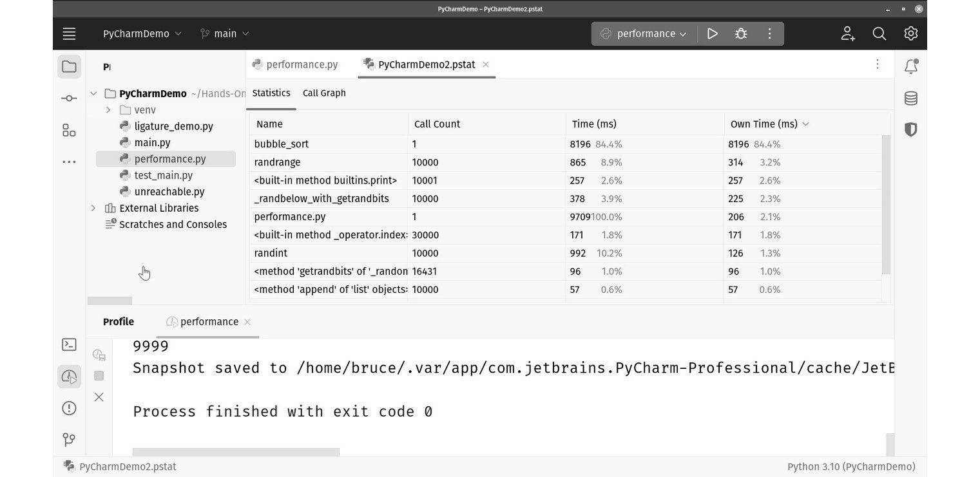Viewport: 980px width, 477px height.
Task: Switch to the Call Graph tab
Action: click(x=324, y=93)
